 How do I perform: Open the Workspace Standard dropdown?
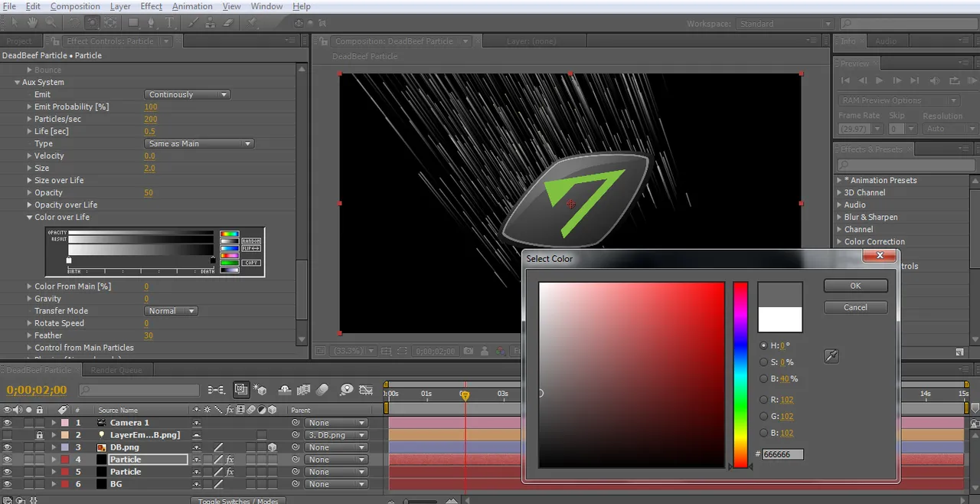pyautogui.click(x=785, y=24)
